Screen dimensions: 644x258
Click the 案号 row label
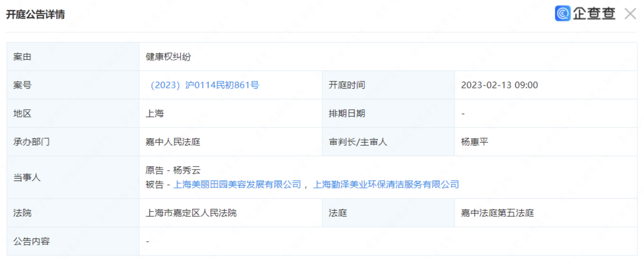22,85
